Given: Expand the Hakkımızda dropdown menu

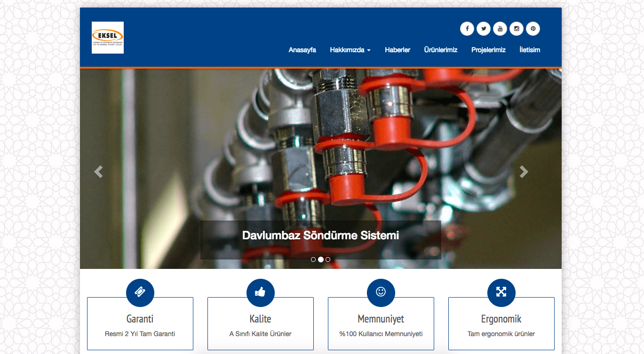Looking at the screenshot, I should click(350, 50).
